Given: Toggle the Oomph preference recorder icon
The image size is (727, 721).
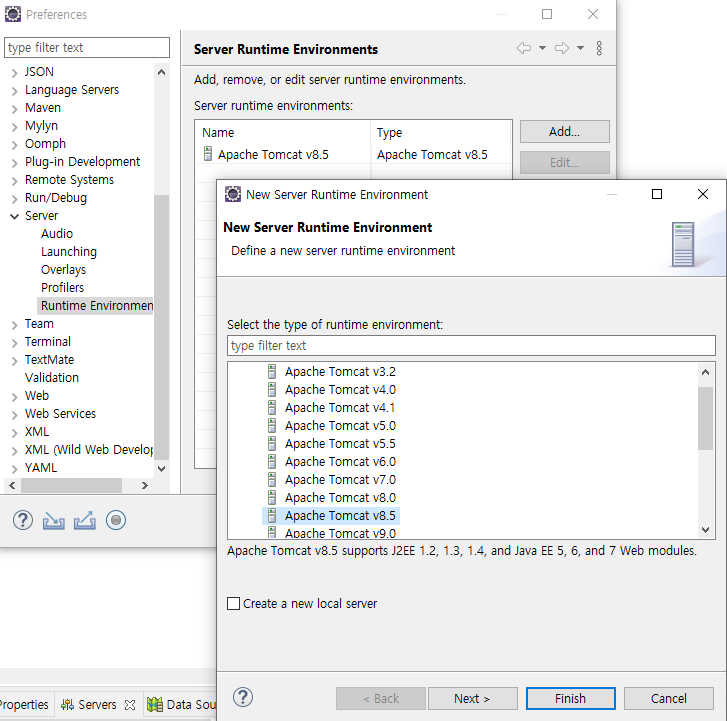Looking at the screenshot, I should tap(116, 520).
